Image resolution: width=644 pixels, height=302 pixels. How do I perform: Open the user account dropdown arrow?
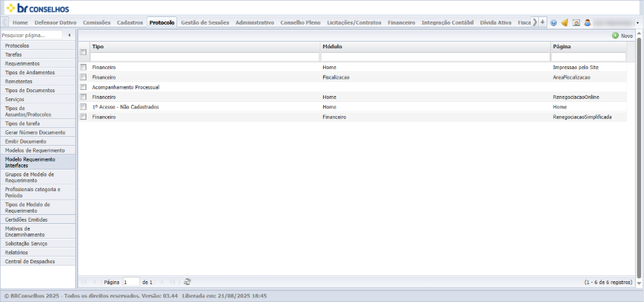637,23
